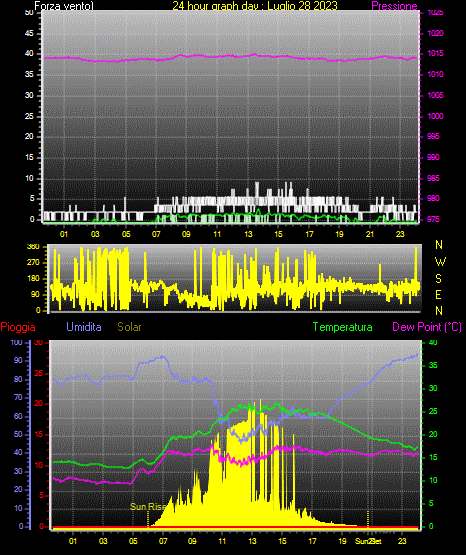Select the 360 wind direction axis value
The width and height of the screenshot is (466, 555).
(x=33, y=247)
